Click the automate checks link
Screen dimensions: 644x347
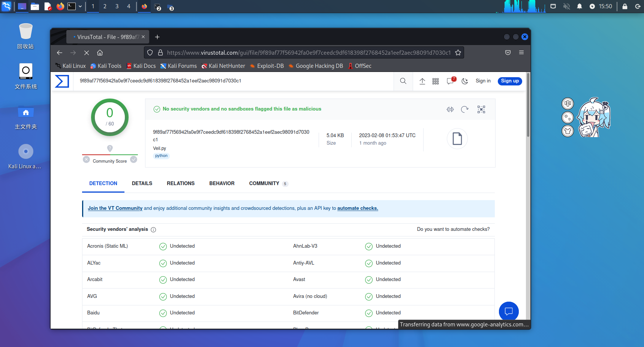point(358,208)
